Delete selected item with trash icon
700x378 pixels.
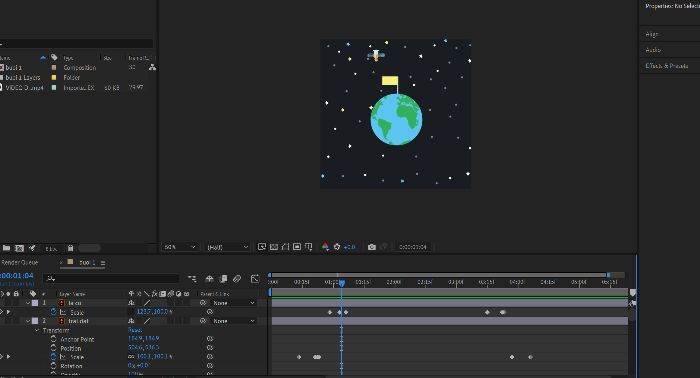click(x=70, y=248)
